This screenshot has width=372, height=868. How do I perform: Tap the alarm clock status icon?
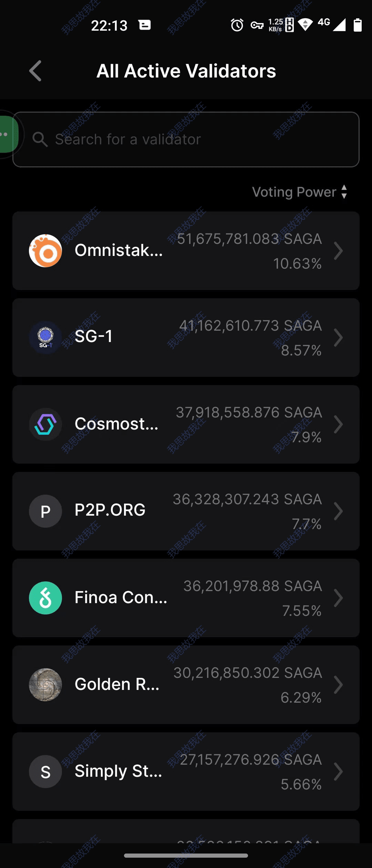[x=237, y=25]
